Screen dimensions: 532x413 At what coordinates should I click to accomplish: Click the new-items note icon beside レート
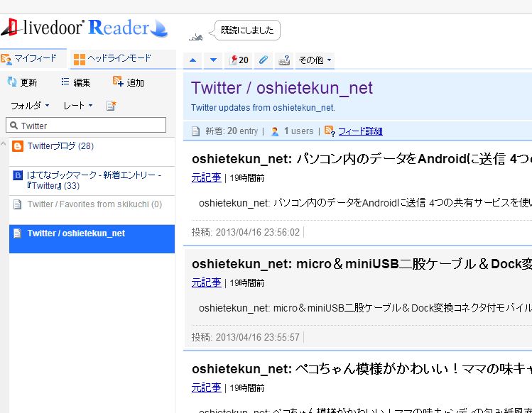[x=111, y=106]
